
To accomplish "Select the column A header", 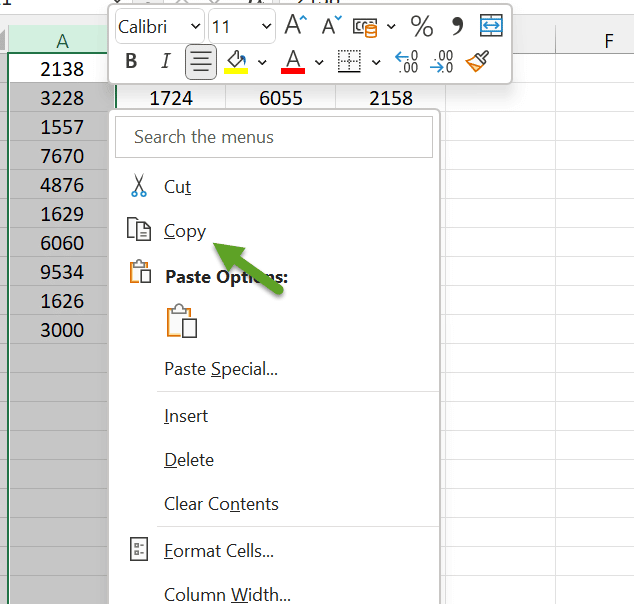I will [x=58, y=40].
